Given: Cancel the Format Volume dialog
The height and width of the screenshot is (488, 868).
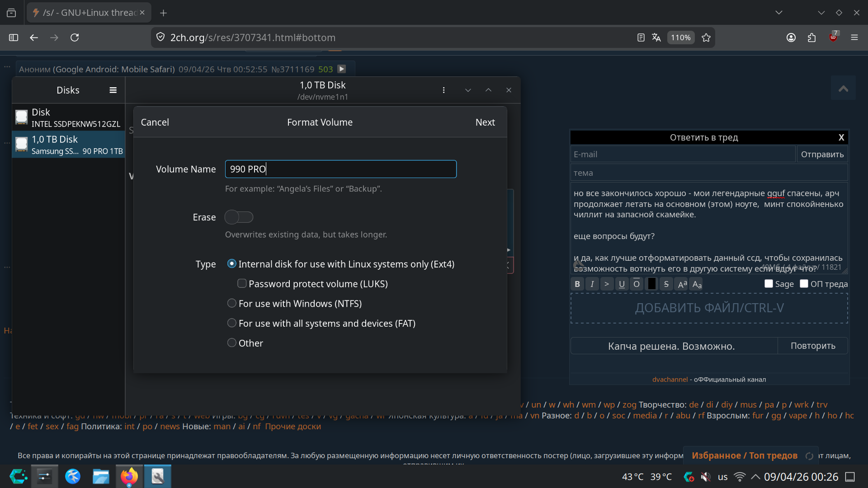Looking at the screenshot, I should tap(155, 122).
